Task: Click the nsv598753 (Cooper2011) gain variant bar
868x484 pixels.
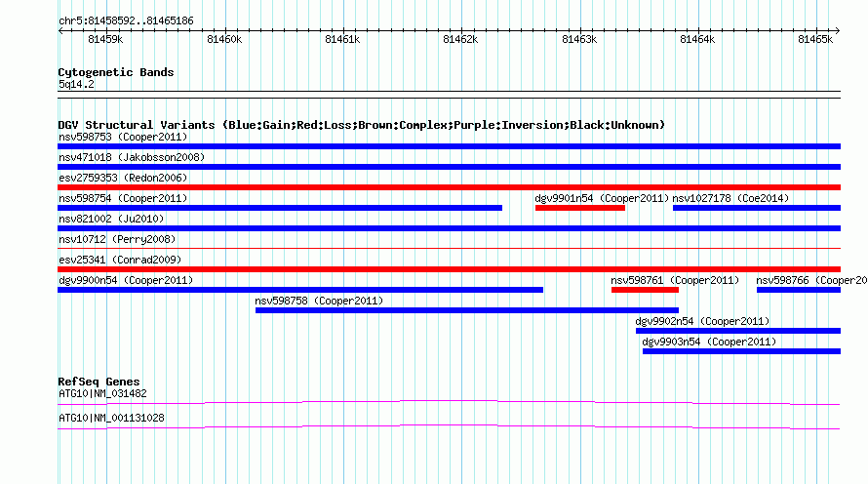Action: [449, 146]
